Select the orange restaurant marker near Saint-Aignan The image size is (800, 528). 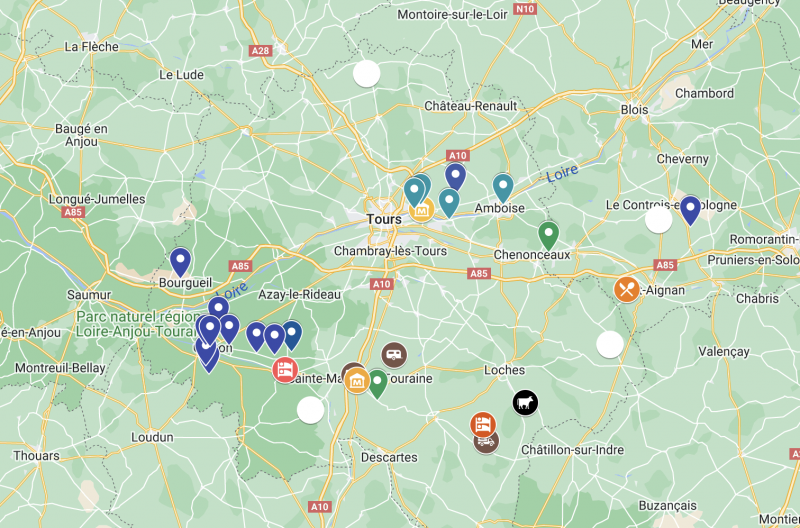click(x=627, y=289)
